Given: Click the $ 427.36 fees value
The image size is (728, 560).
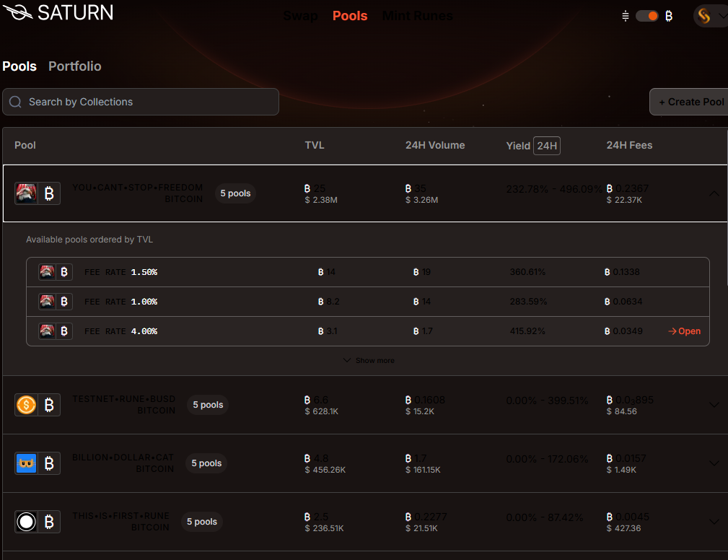Looking at the screenshot, I should pyautogui.click(x=623, y=528).
